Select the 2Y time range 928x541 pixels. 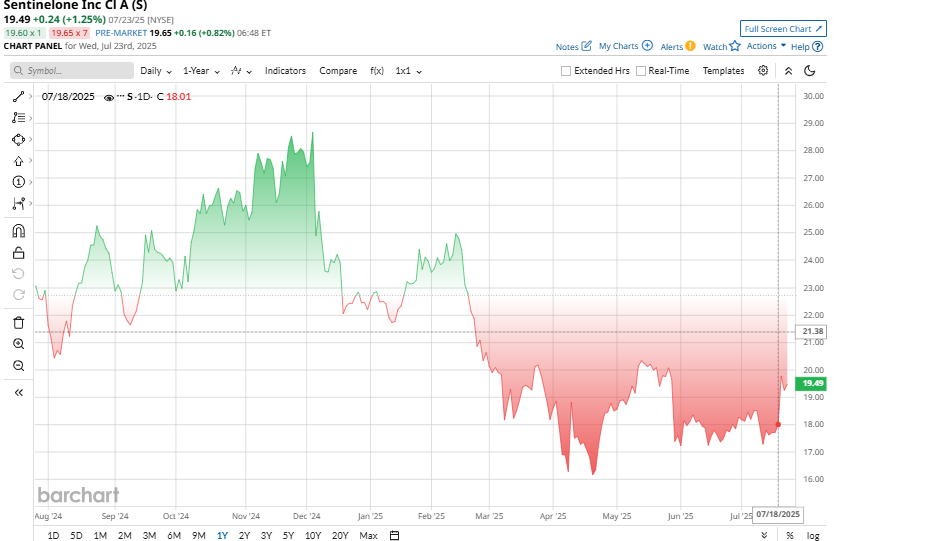pos(244,535)
